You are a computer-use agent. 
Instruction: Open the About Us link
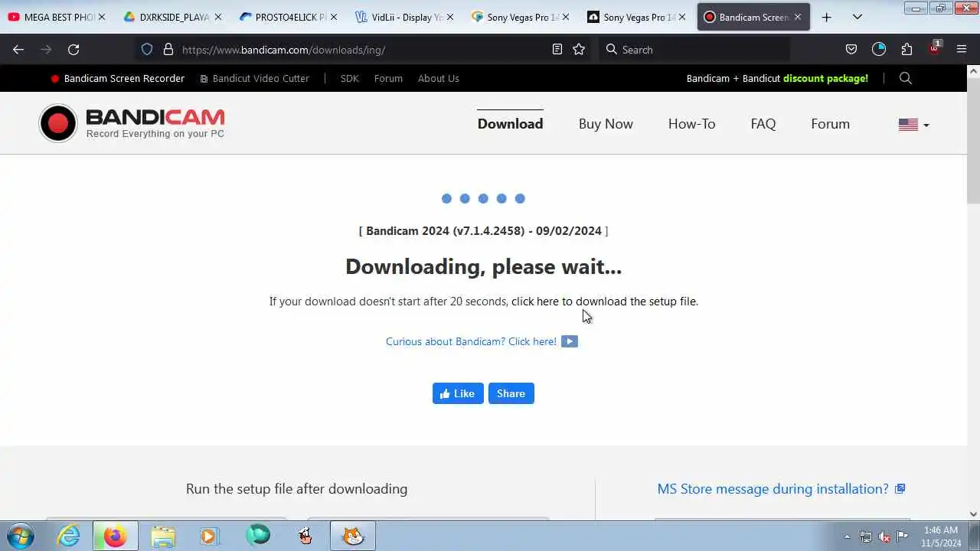pyautogui.click(x=438, y=78)
